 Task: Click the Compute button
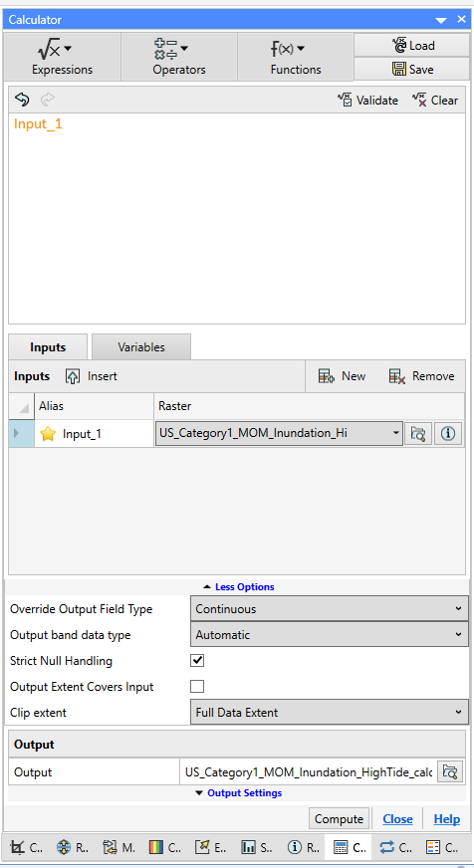(x=339, y=819)
